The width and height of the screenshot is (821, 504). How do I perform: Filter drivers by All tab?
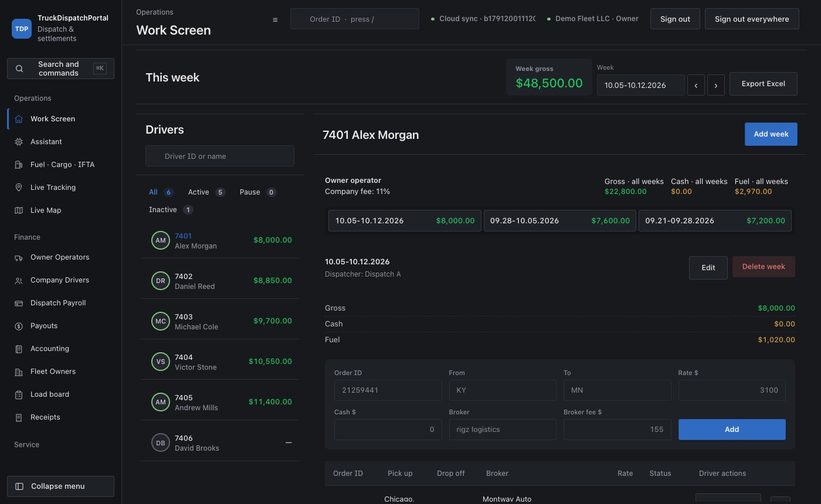(161, 192)
